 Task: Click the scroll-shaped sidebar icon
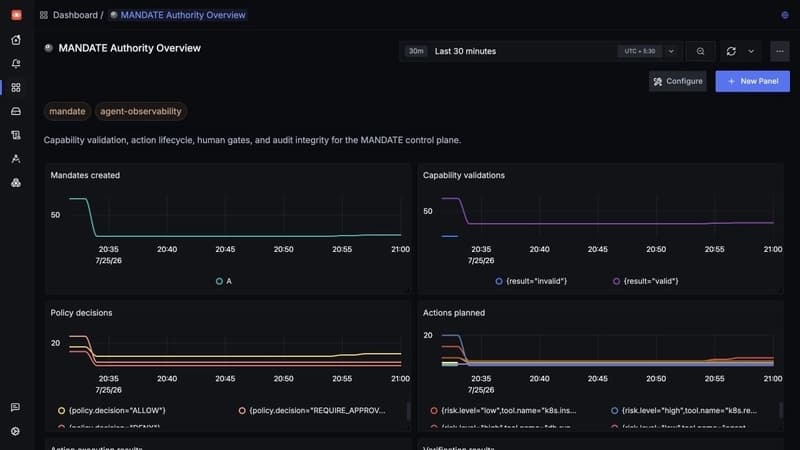pos(16,135)
